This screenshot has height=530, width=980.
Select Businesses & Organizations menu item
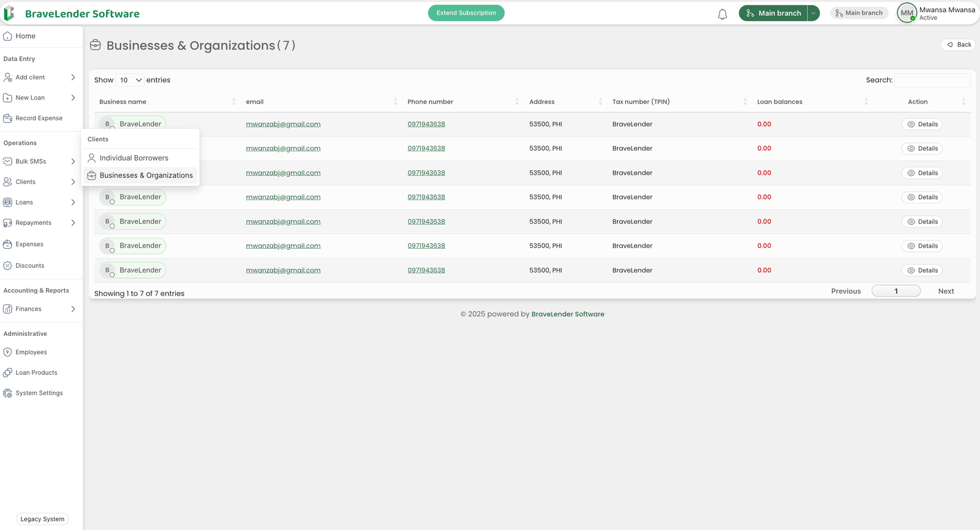click(x=140, y=176)
